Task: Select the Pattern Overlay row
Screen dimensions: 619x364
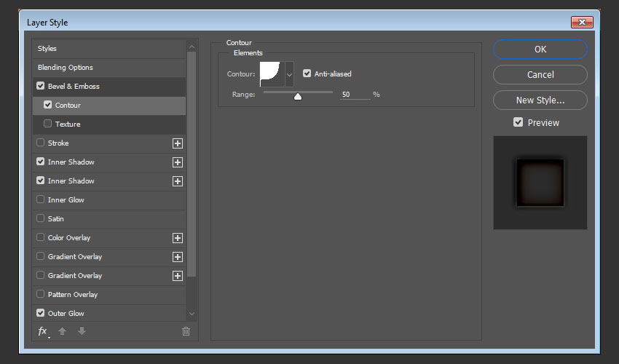Action: (x=109, y=295)
